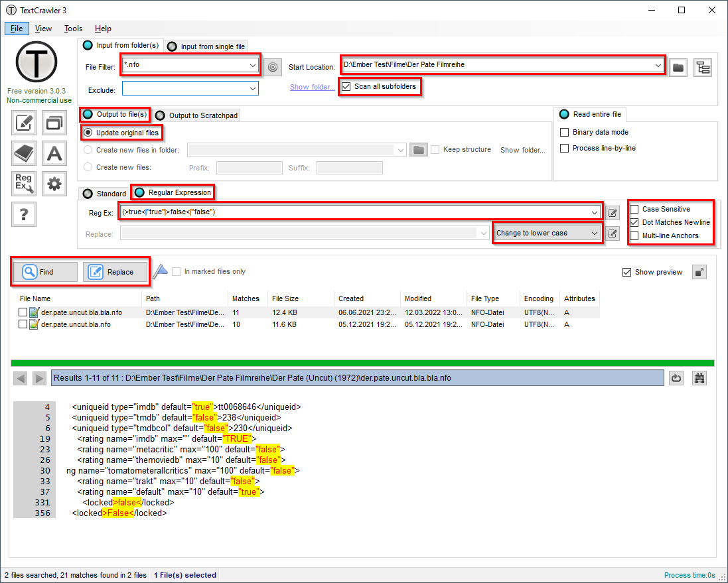Click Show folder link near Exclude

(x=313, y=88)
